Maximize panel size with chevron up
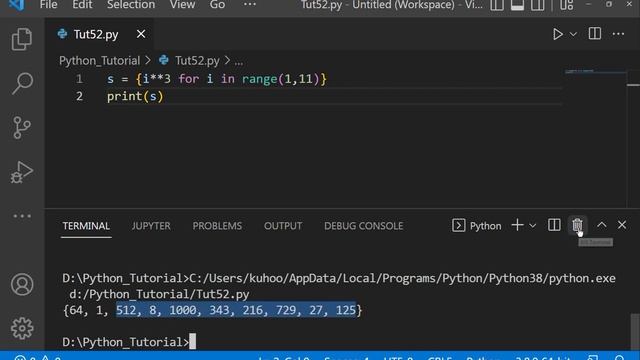The width and height of the screenshot is (640, 360). click(601, 225)
